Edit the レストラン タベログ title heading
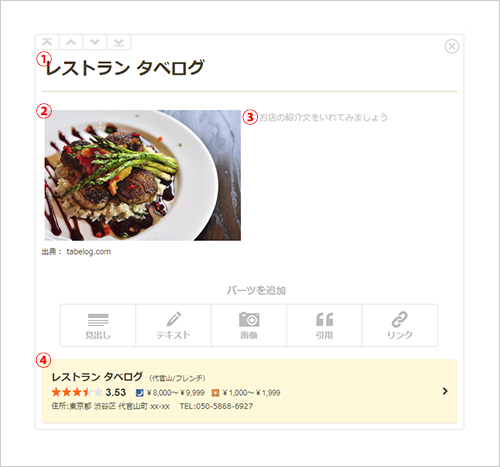 click(125, 68)
